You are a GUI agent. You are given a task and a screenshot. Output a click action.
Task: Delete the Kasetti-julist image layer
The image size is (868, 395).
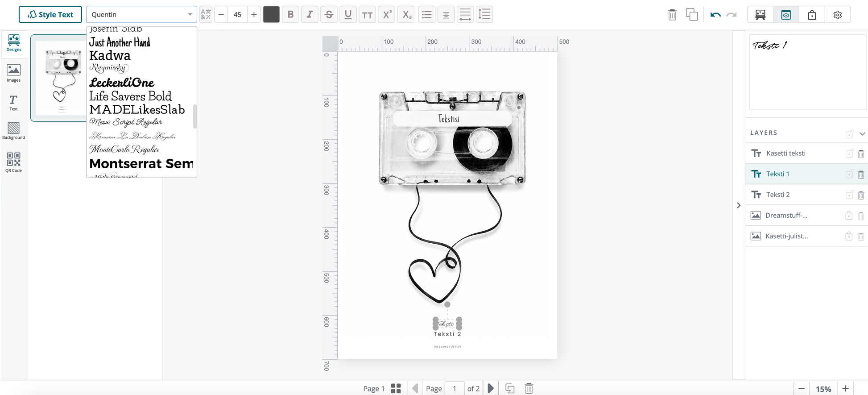click(x=861, y=237)
